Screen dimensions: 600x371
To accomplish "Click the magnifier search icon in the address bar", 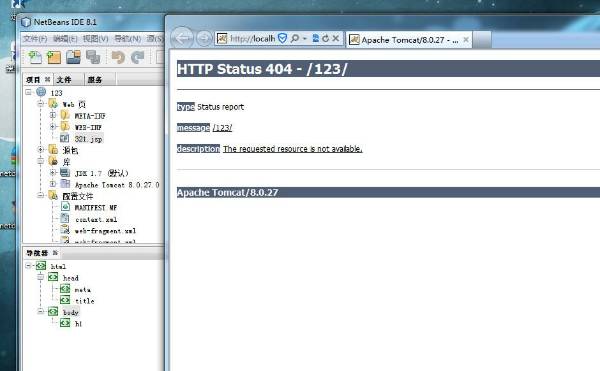I will (294, 38).
